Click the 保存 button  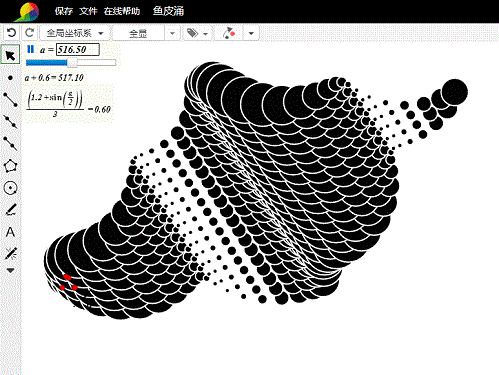64,11
